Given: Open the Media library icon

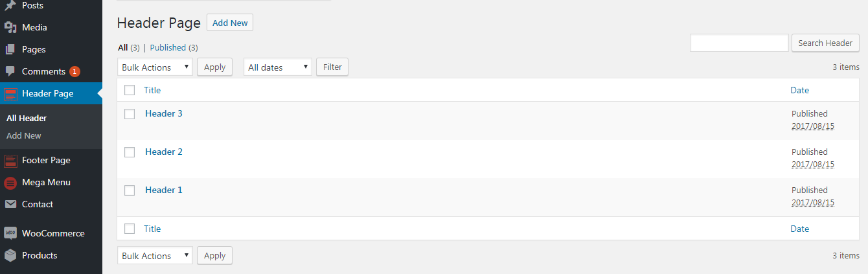Looking at the screenshot, I should click(x=10, y=27).
